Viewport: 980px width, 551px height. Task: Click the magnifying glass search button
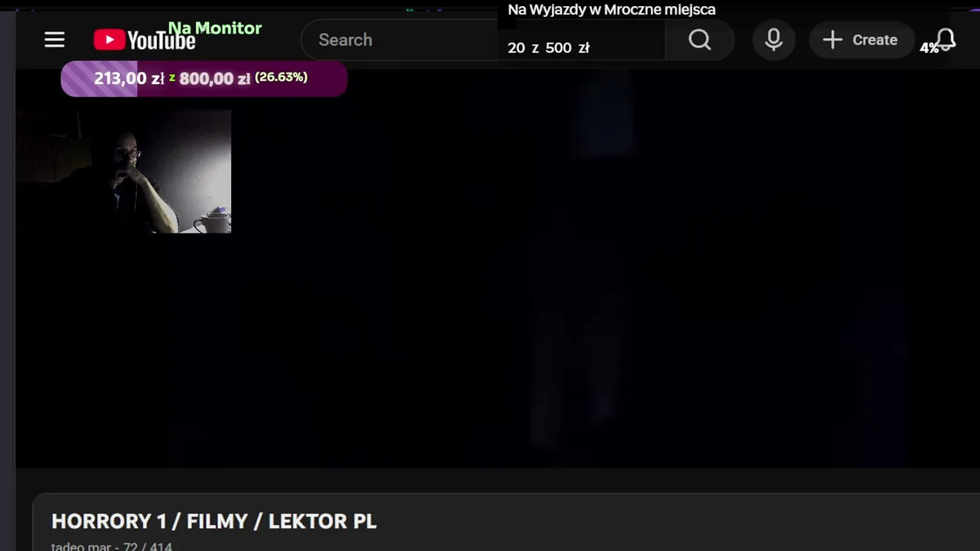click(x=700, y=40)
